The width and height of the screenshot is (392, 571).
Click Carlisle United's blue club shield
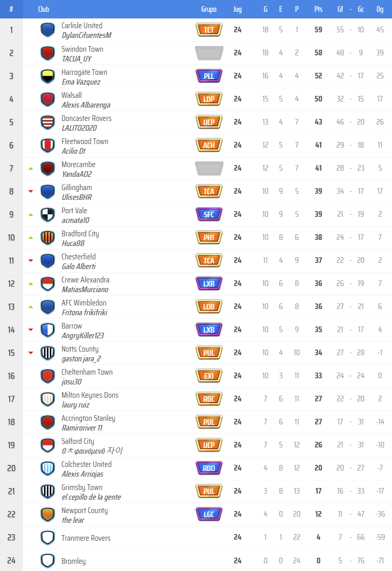(48, 30)
